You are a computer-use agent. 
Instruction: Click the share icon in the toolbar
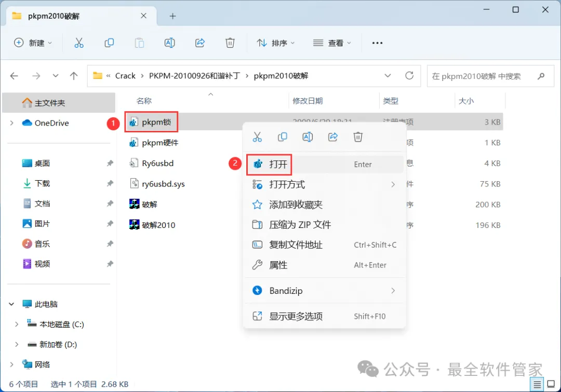pos(199,43)
